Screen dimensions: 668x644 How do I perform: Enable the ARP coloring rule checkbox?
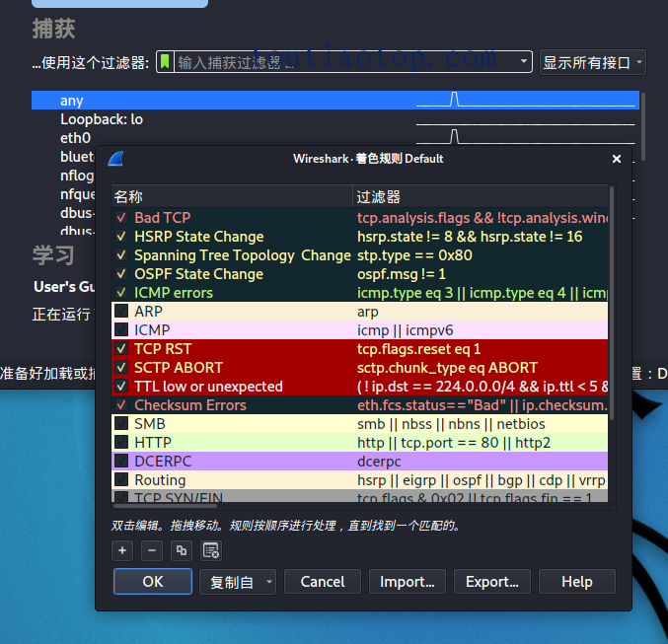point(121,312)
